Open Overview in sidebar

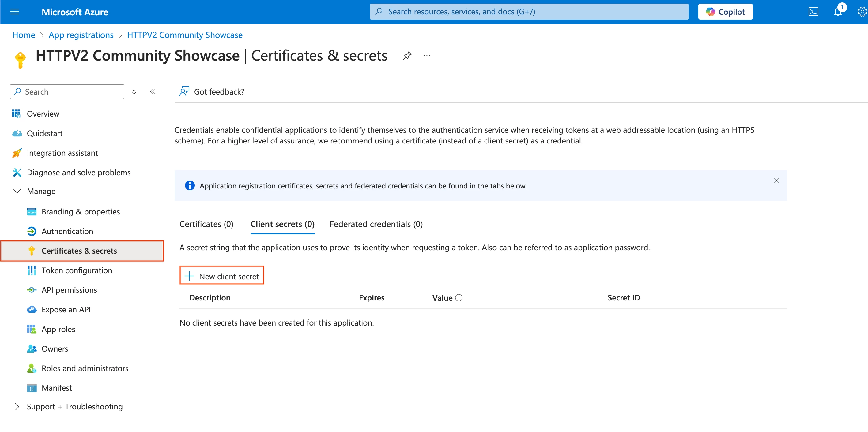(43, 114)
